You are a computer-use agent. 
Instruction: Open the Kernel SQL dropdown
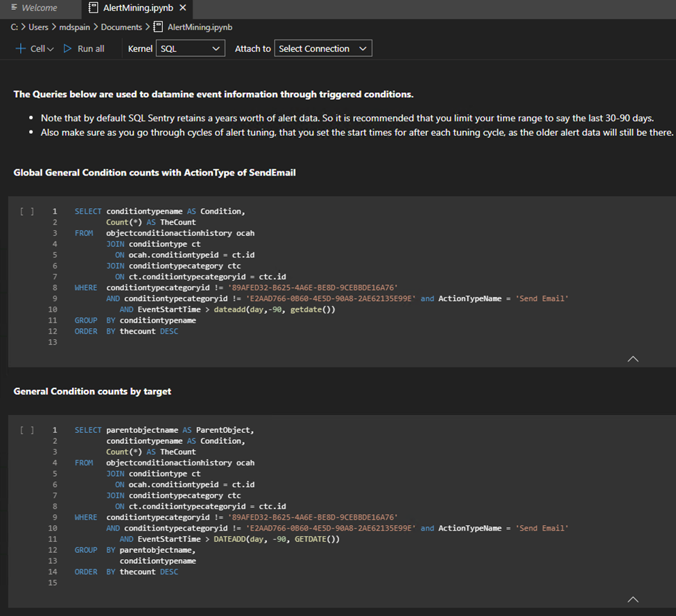coord(190,49)
